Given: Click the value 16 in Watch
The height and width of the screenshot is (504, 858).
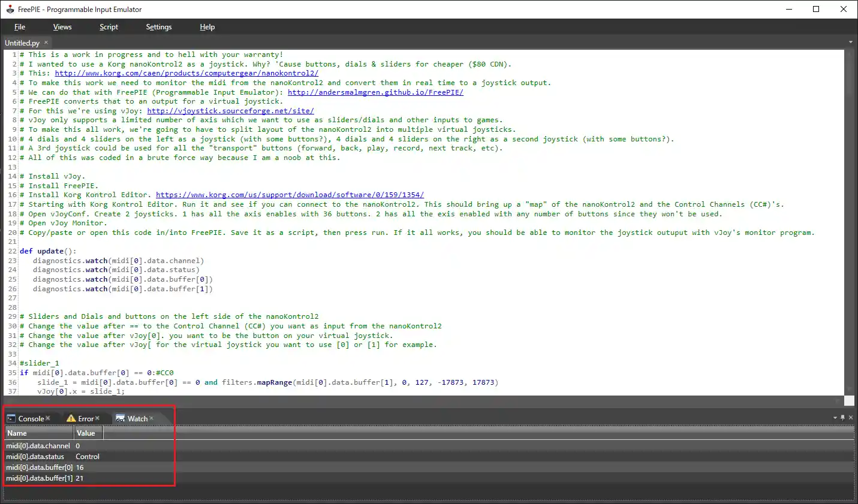Looking at the screenshot, I should [80, 467].
